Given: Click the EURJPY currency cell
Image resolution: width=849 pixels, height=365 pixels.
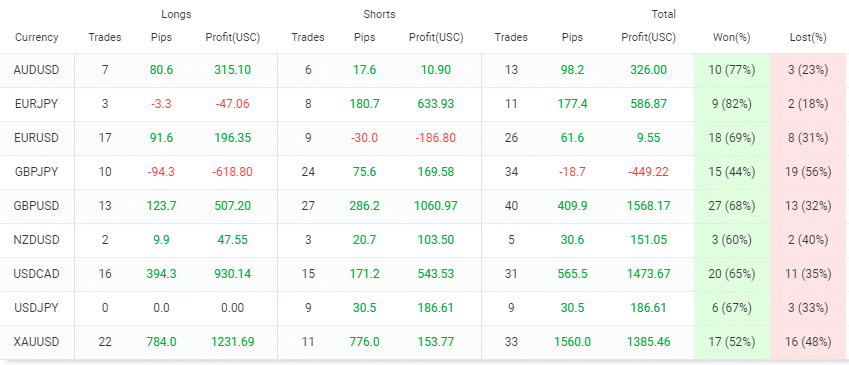Looking at the screenshot, I should 37,104.
